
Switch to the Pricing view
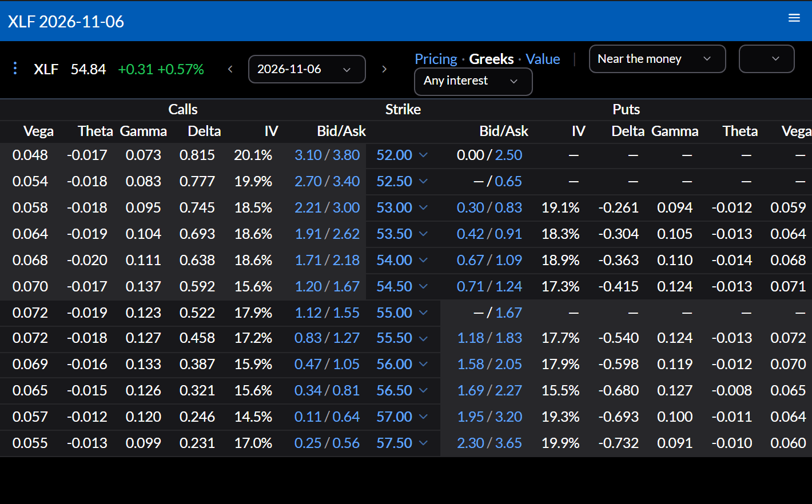pos(436,59)
